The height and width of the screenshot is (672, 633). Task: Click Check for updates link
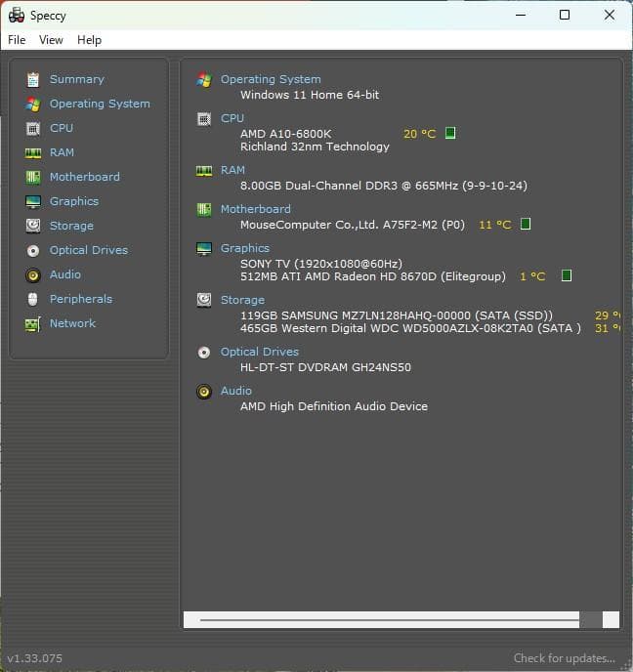click(564, 658)
